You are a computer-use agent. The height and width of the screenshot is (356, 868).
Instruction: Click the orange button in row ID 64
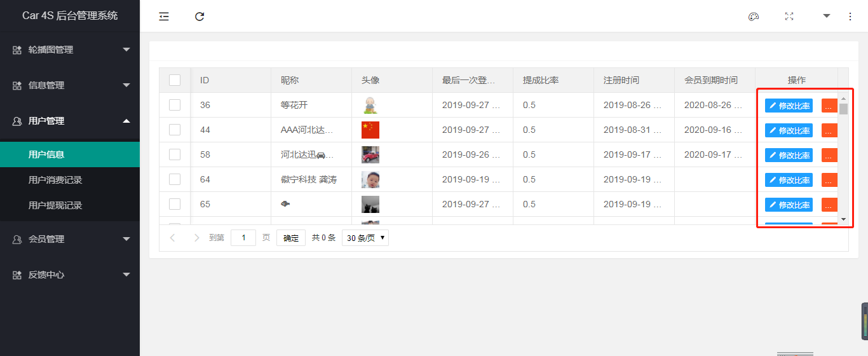[829, 180]
